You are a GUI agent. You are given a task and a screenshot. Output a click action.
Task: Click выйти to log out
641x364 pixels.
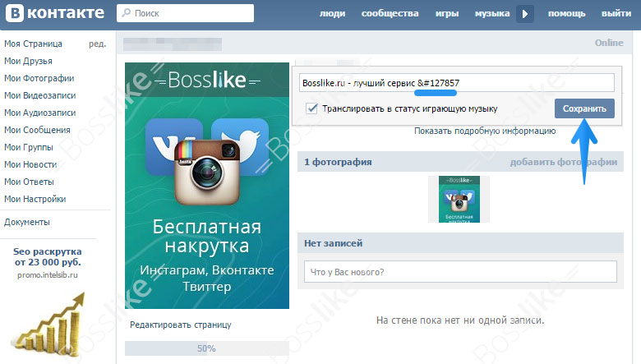tap(616, 13)
